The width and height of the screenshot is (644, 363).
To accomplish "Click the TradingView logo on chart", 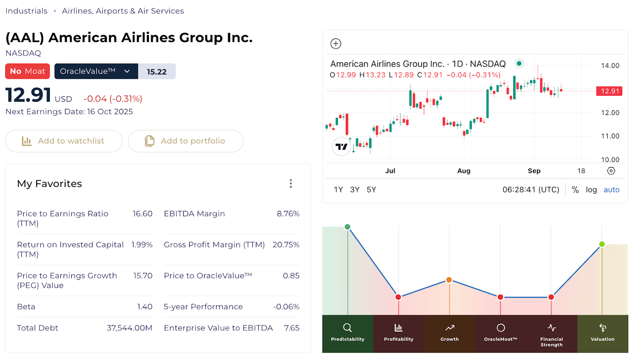I will (341, 147).
